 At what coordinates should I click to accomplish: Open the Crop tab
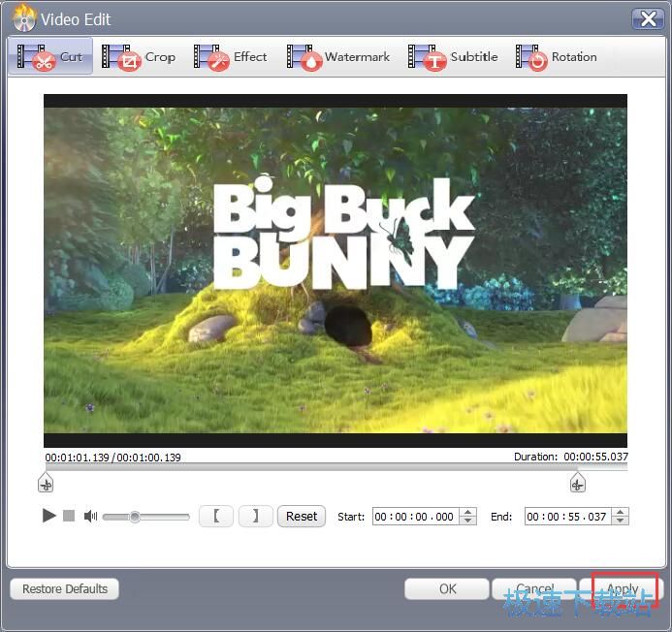pyautogui.click(x=139, y=57)
